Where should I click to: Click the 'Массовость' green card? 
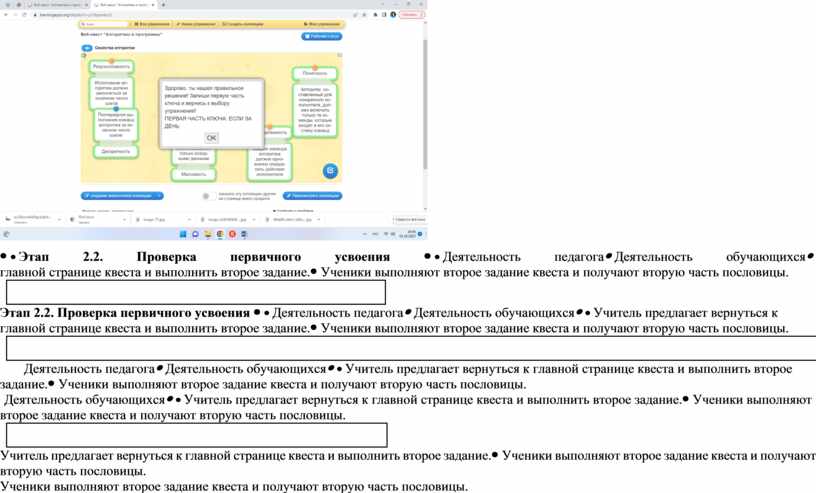192,174
